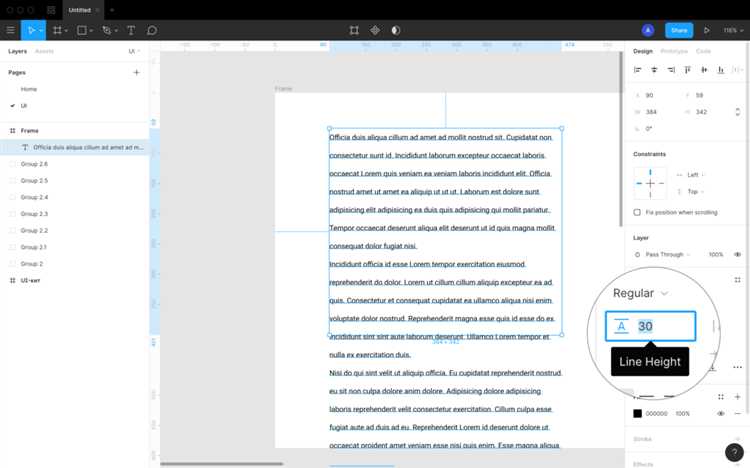
Task: Click the horizontal canvas scrollbar
Action: pos(221,464)
